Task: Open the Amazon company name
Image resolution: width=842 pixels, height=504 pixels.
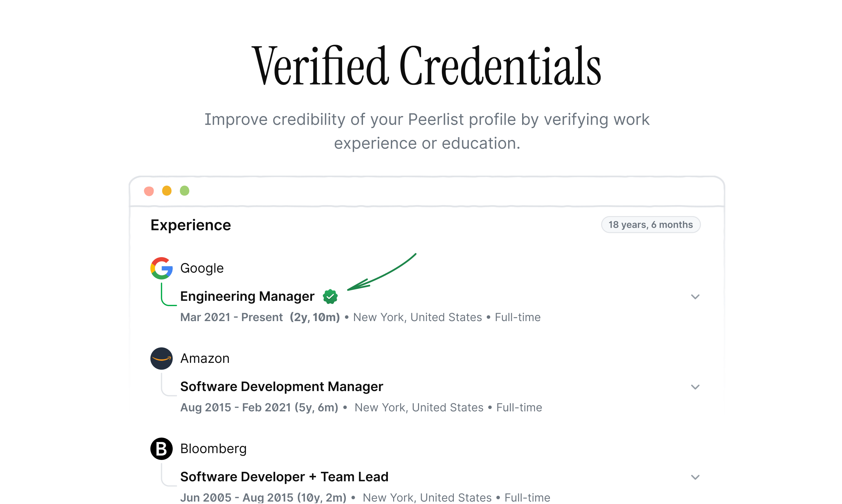Action: pyautogui.click(x=205, y=359)
